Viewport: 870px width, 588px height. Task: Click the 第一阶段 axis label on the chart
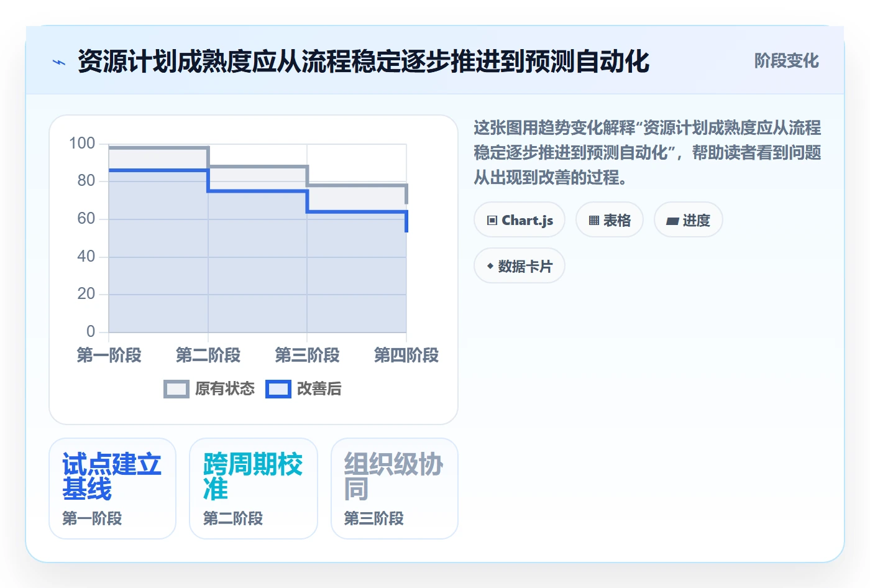click(x=109, y=356)
